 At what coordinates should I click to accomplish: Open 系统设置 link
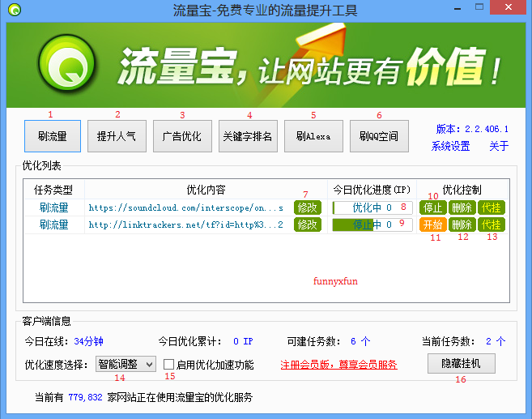coord(450,146)
